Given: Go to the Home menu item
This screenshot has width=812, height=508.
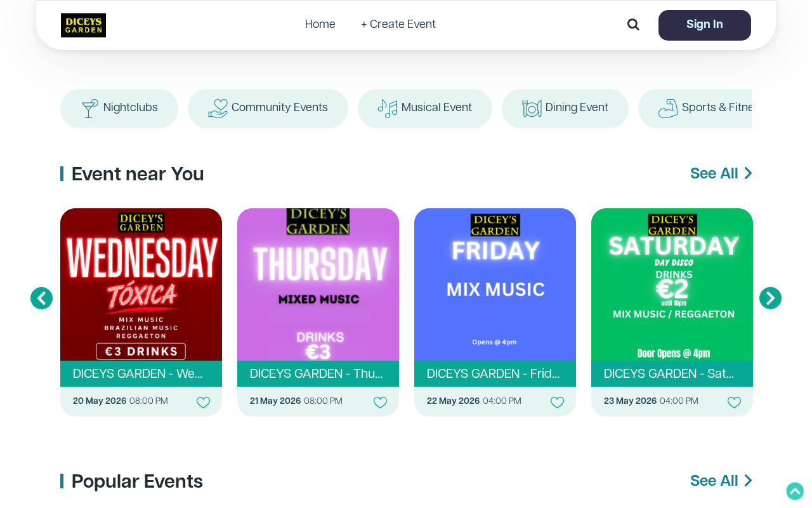Looking at the screenshot, I should [320, 24].
